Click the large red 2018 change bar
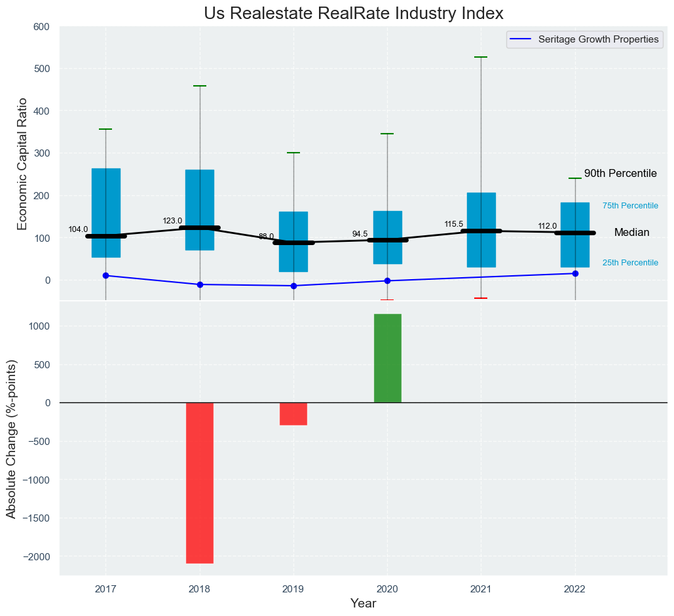Screen dimensions: 674x616 (x=200, y=482)
